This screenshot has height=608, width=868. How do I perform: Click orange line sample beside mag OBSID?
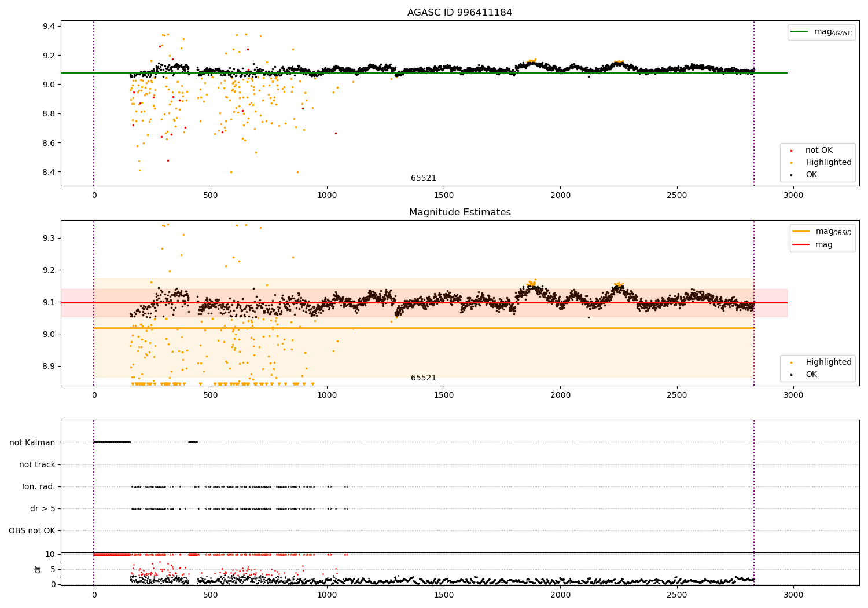pyautogui.click(x=801, y=231)
